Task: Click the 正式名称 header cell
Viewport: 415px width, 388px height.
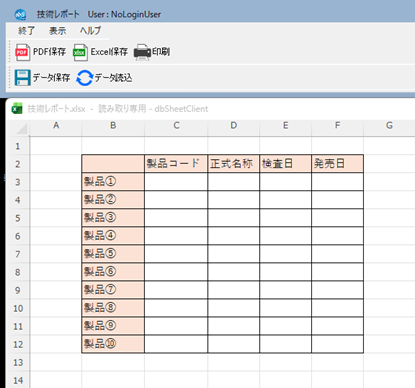Action: click(233, 164)
